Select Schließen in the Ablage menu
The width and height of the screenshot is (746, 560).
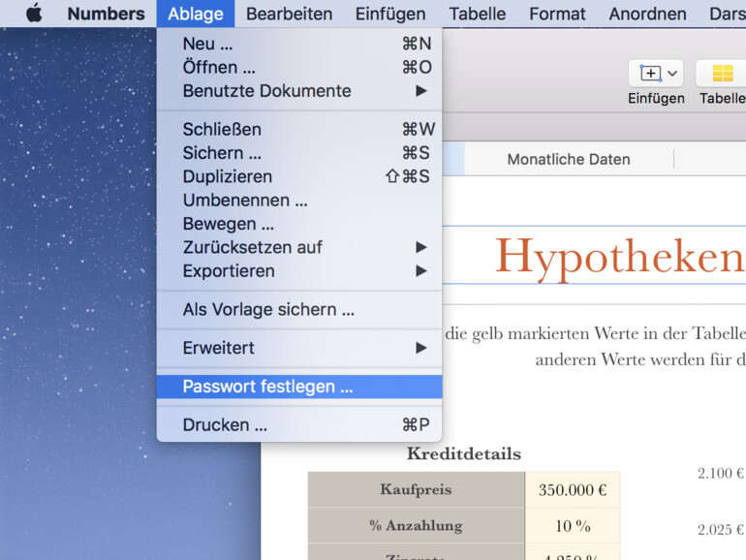click(x=299, y=130)
